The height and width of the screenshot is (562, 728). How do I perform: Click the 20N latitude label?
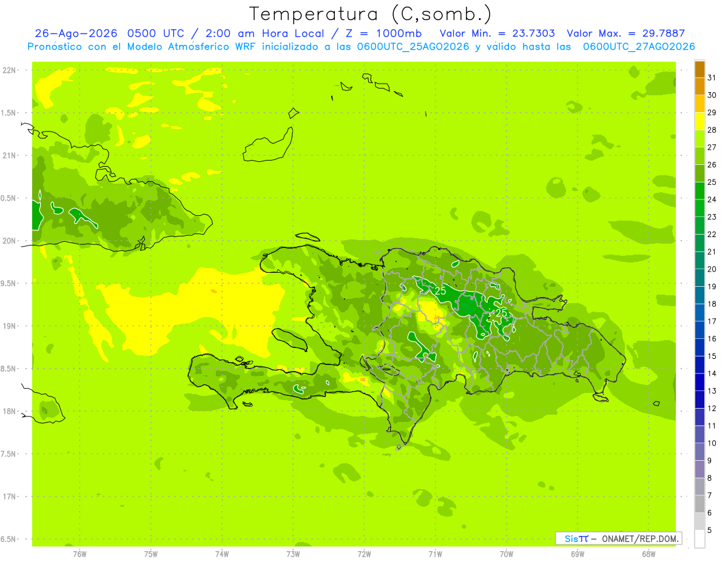click(9, 241)
